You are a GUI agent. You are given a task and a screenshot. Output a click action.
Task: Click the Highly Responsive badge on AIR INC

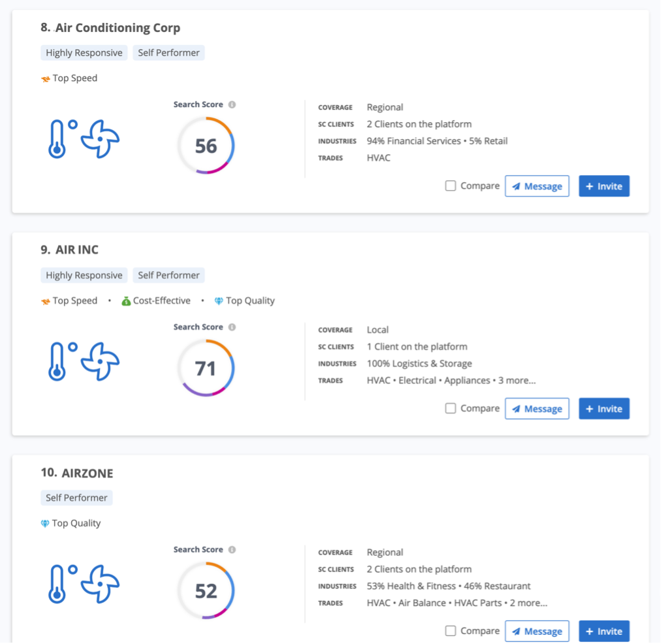click(x=83, y=275)
